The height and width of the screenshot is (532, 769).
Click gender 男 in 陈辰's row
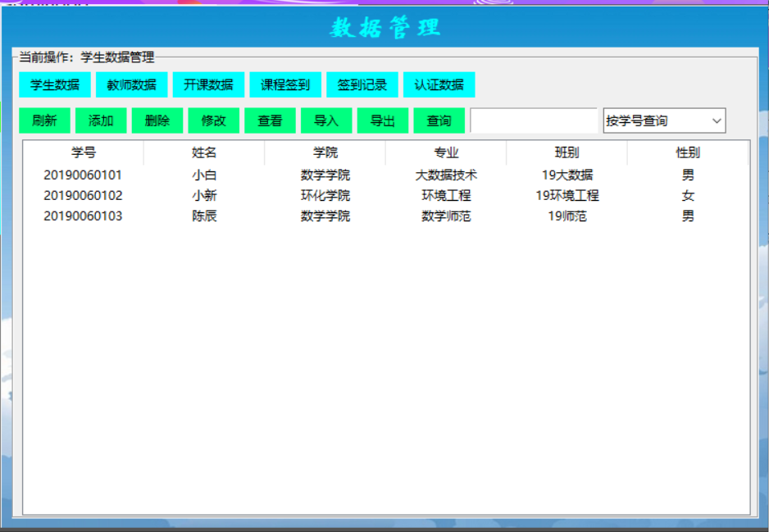[x=688, y=216]
